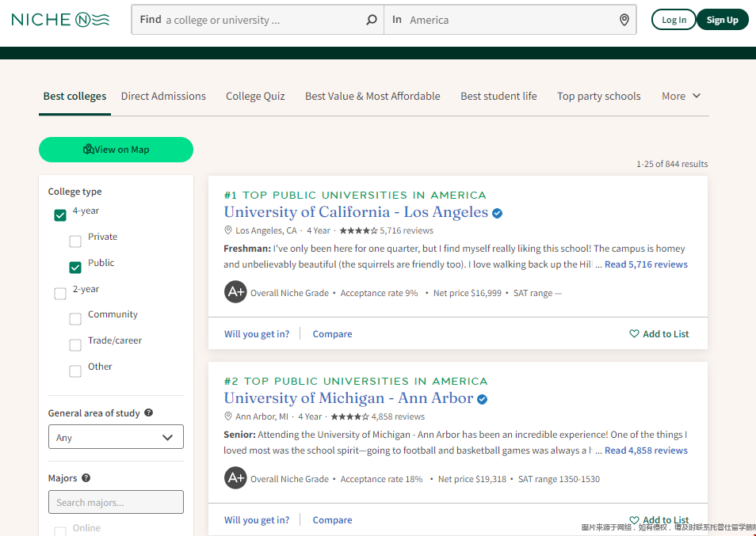Focus the Find a college or university field

[258, 20]
